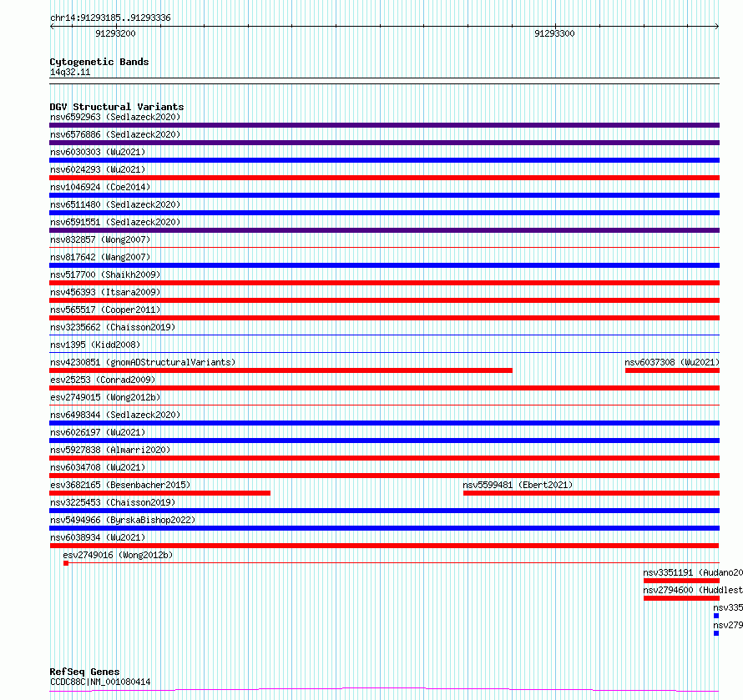Click the small red square under esv2749016
The height and width of the screenshot is (700, 743).
tap(66, 563)
